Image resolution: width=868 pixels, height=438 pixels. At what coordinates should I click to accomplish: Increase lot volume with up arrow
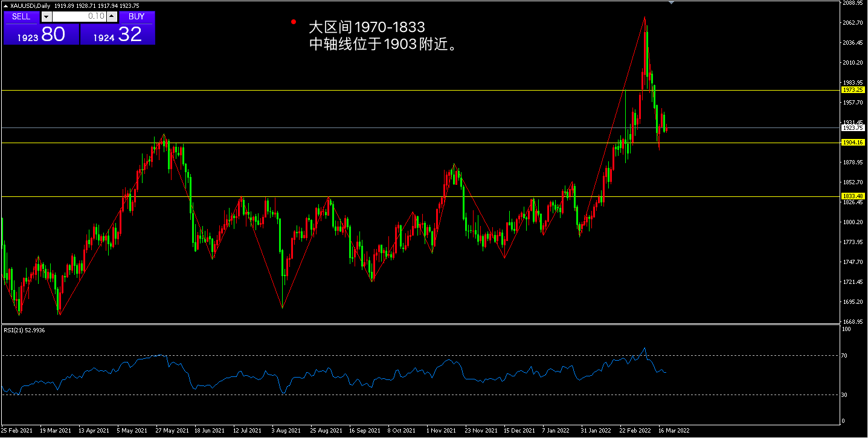coord(112,17)
